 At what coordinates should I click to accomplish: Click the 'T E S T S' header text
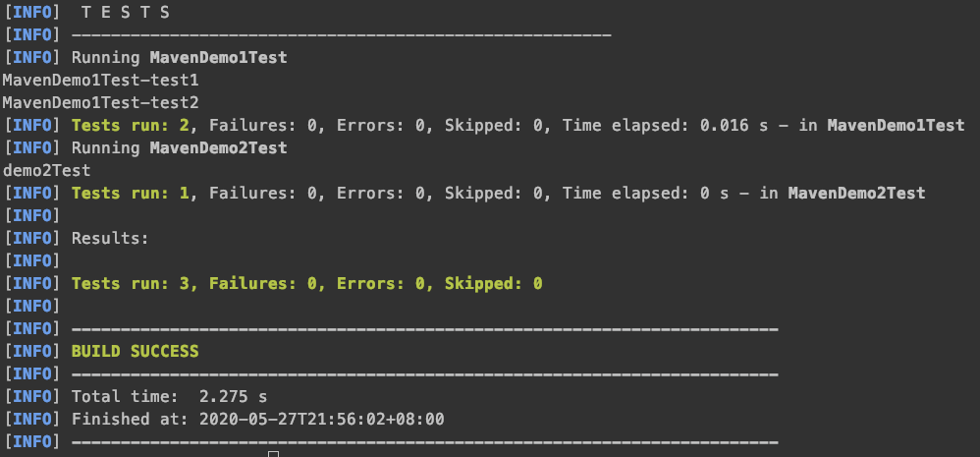[x=126, y=13]
